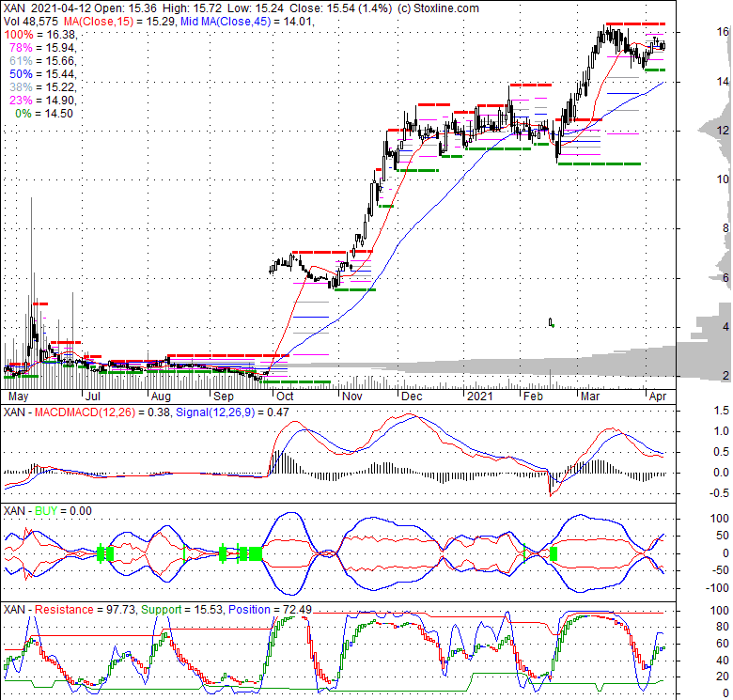Image resolution: width=733 pixels, height=700 pixels.
Task: Click the Resistance = 97.73 label
Action: 86,610
